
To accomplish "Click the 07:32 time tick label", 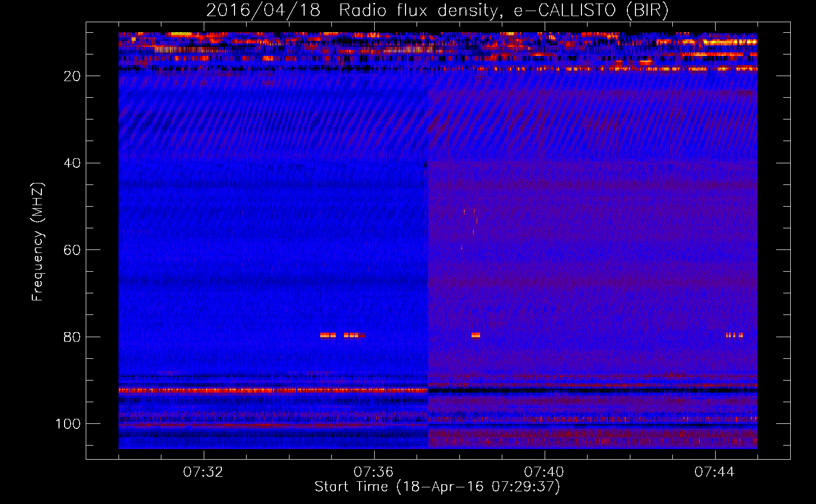I will pos(203,472).
